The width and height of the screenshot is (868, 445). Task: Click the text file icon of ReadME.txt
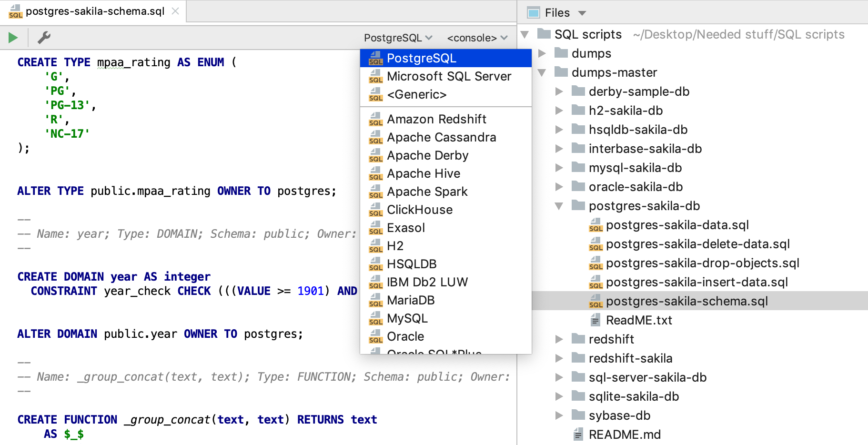(595, 320)
